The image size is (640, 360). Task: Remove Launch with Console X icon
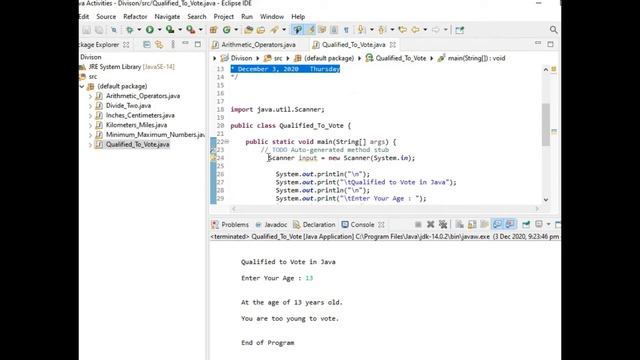pos(430,224)
